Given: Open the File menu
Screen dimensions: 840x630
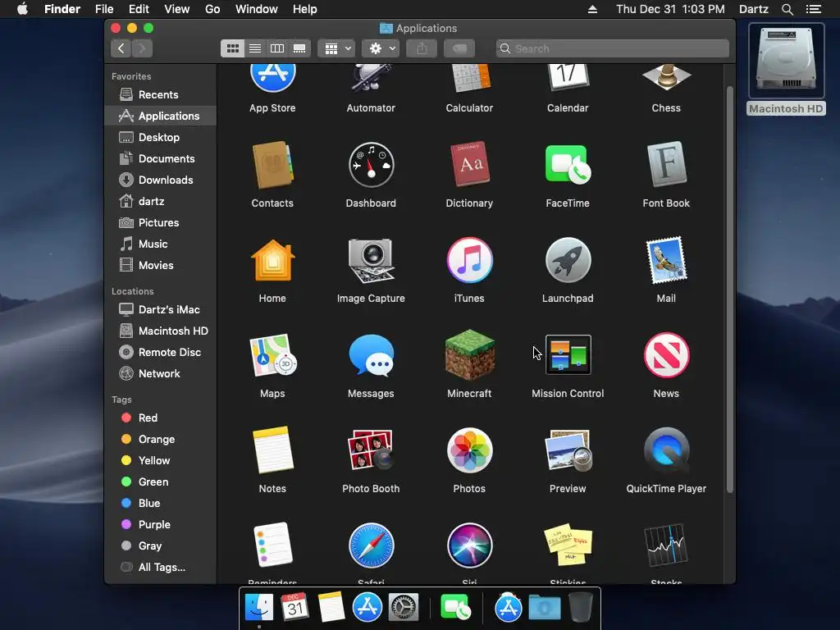Looking at the screenshot, I should point(104,9).
